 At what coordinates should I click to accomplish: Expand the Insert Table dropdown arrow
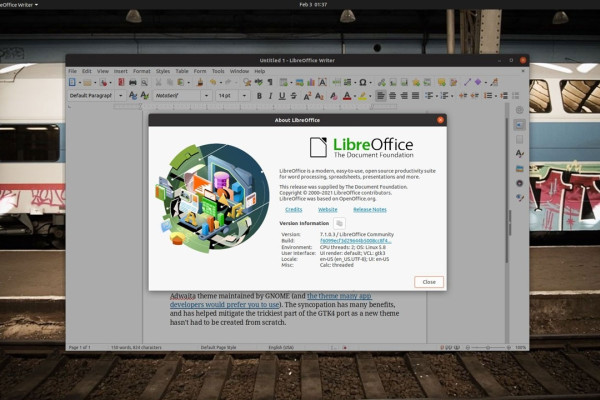[x=291, y=82]
